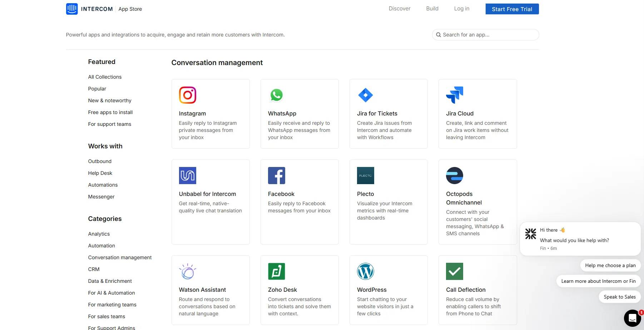644x330 pixels.
Task: Open the Analytics category
Action: pyautogui.click(x=99, y=234)
